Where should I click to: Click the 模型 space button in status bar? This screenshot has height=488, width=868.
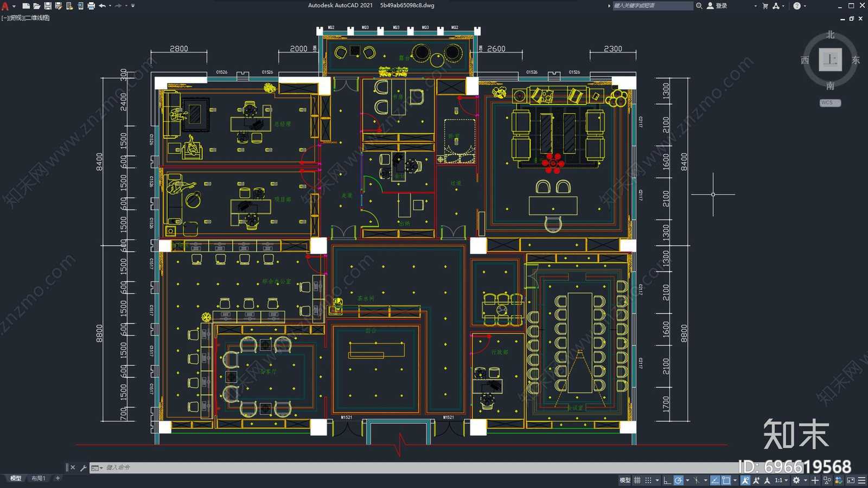[x=625, y=480]
